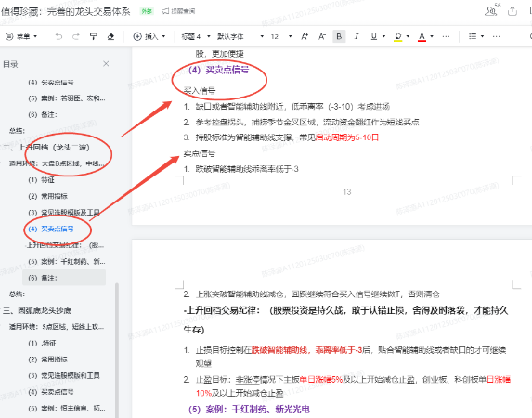Image resolution: width=532 pixels, height=418 pixels.
Task: Expand the 插入 dropdown arrow
Action: (163, 36)
